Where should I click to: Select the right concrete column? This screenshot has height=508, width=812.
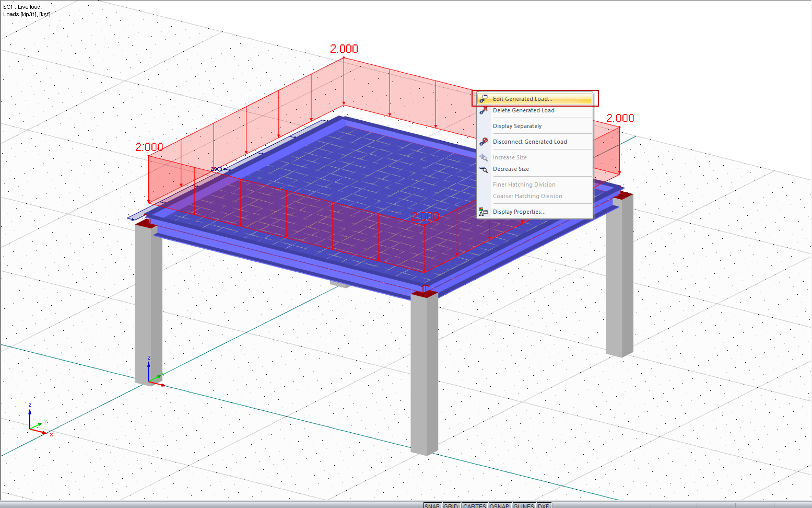[619, 276]
